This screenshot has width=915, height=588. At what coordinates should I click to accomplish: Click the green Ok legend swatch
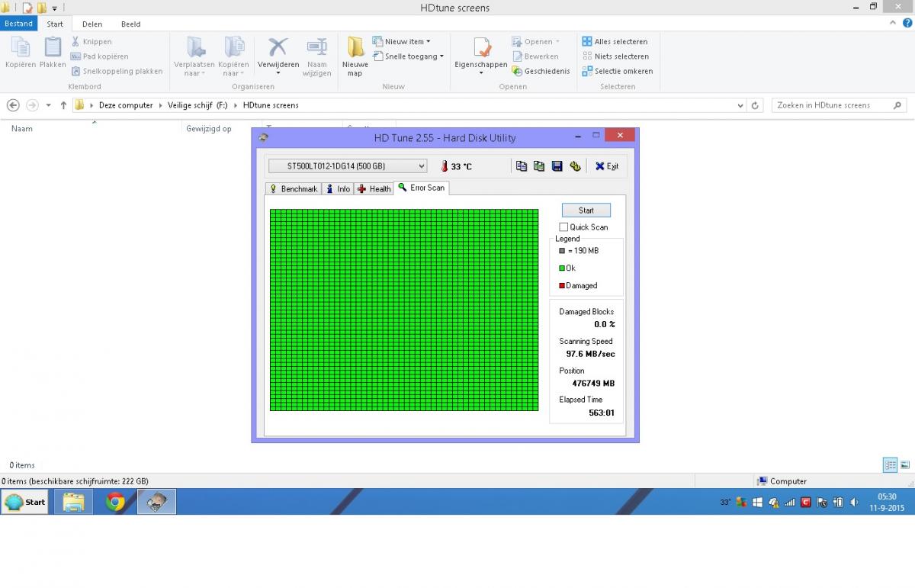click(562, 268)
